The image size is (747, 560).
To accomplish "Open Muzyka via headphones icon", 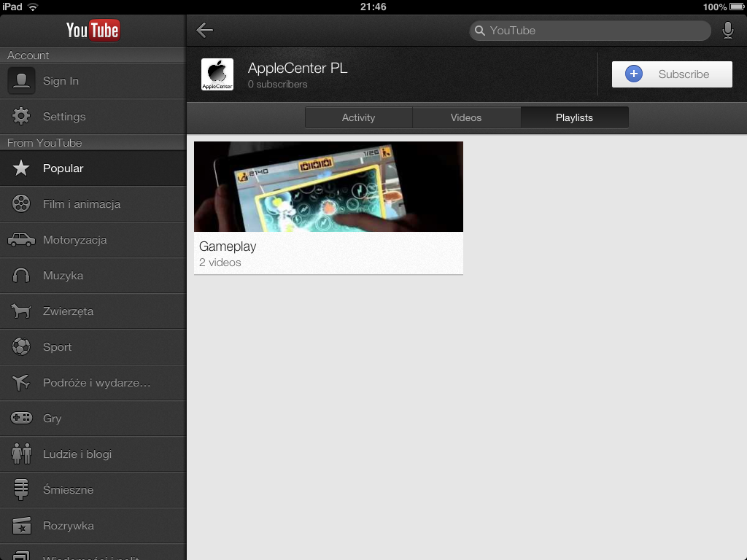I will [x=21, y=276].
